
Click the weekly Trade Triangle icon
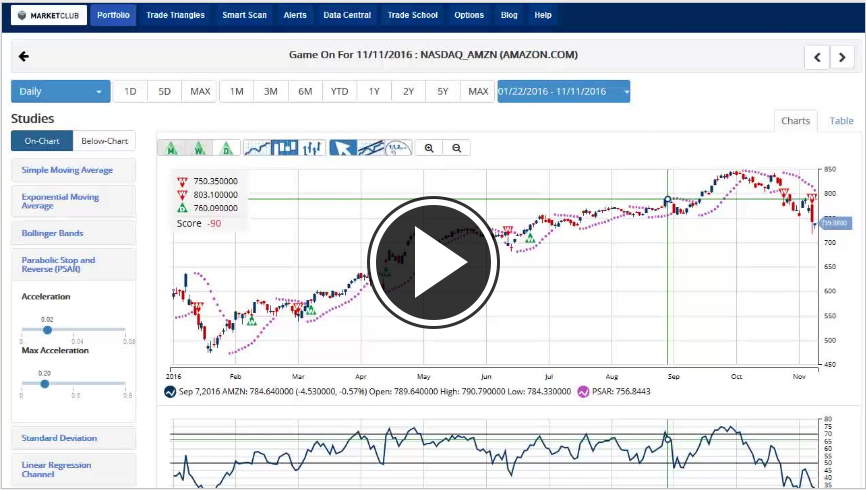tap(200, 148)
